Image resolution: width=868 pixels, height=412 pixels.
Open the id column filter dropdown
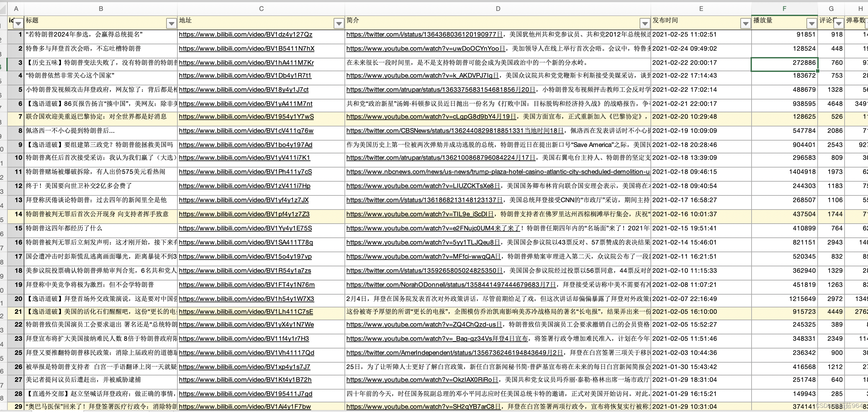pyautogui.click(x=18, y=23)
